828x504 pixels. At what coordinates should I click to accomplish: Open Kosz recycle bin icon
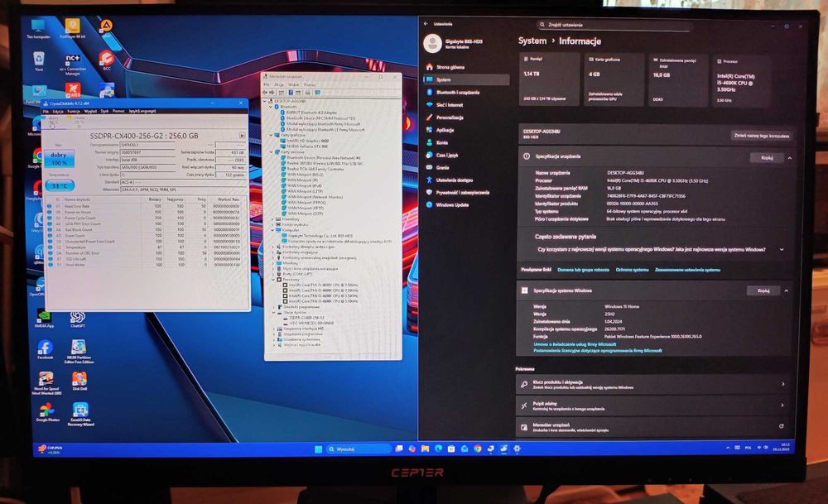39,61
